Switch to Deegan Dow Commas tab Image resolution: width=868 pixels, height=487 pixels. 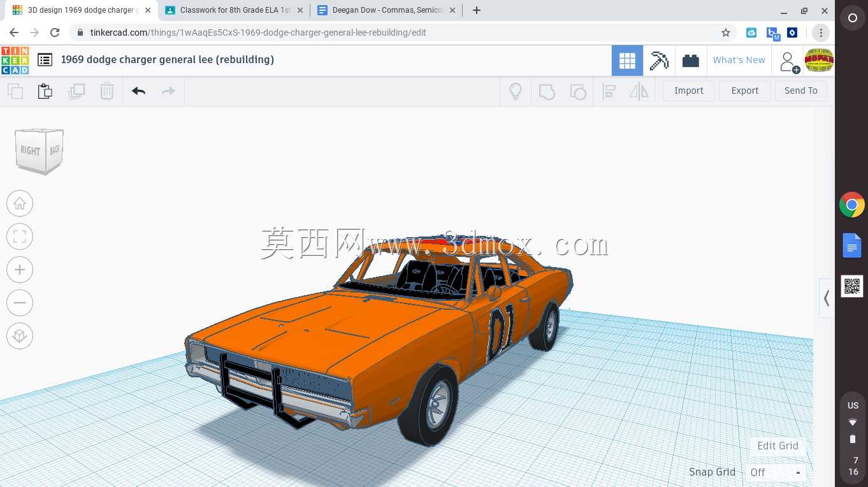[x=387, y=10]
